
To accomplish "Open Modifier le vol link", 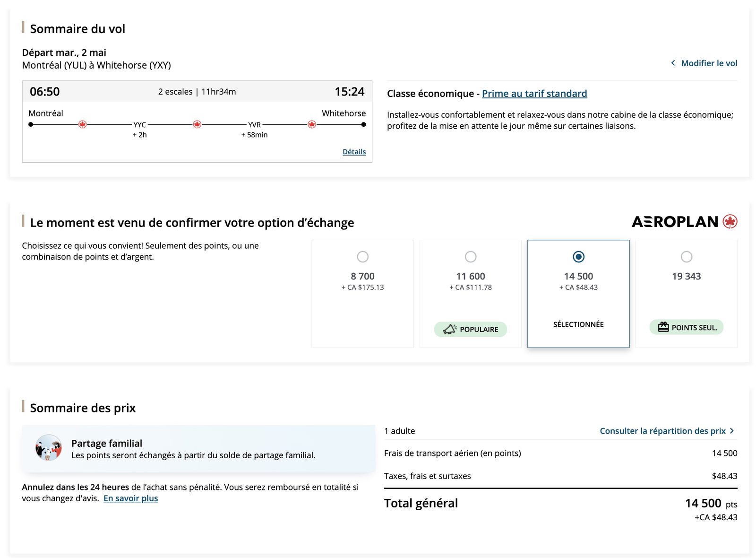I will (x=709, y=63).
